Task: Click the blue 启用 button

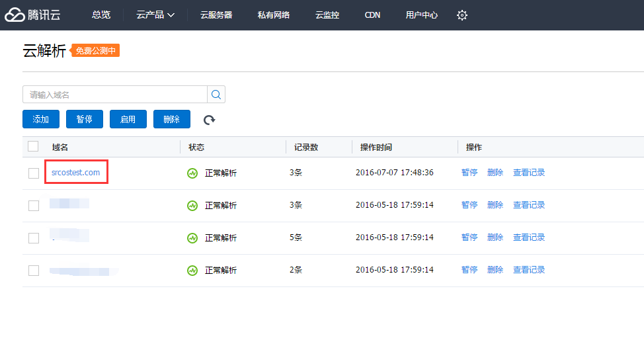Action: pyautogui.click(x=128, y=119)
